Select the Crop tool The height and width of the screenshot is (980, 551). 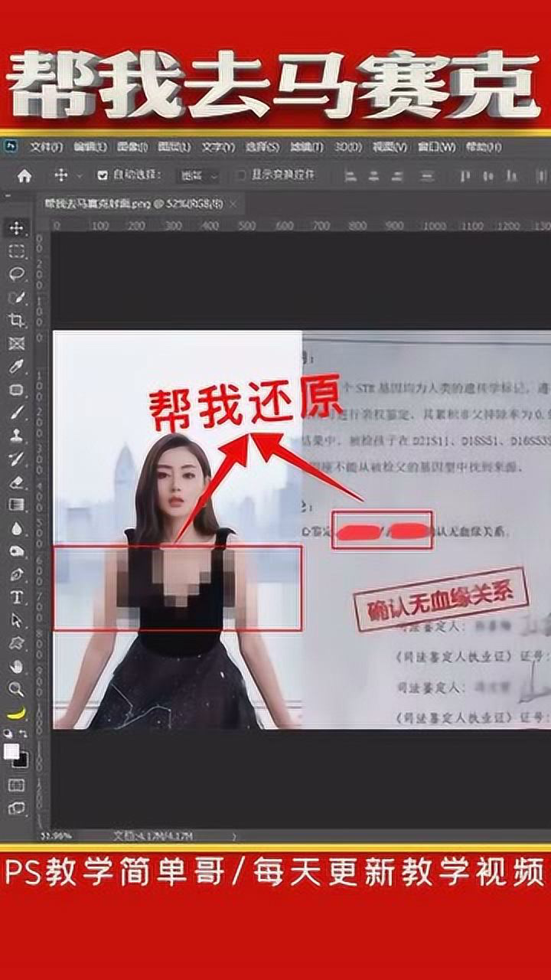point(17,320)
